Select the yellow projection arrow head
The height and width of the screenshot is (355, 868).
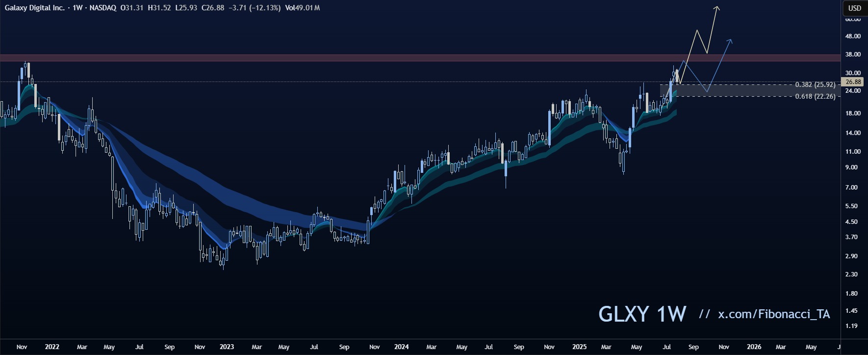pos(717,8)
